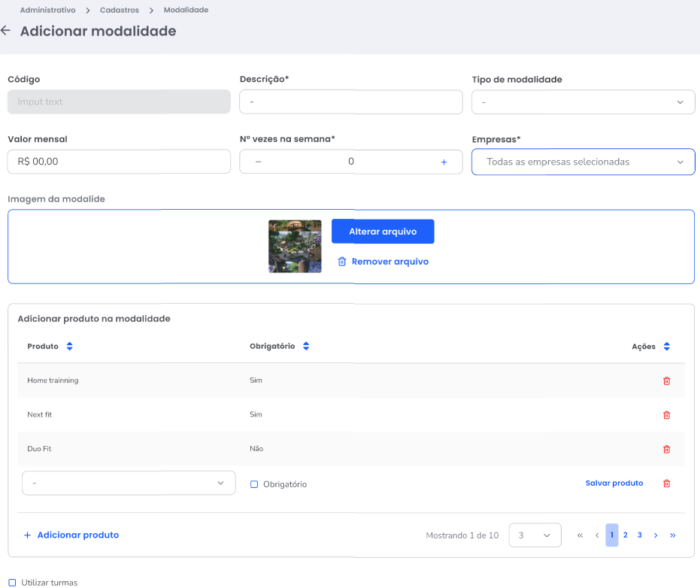Increase Nº vezes na semana with plus
700x588 pixels.
(444, 162)
